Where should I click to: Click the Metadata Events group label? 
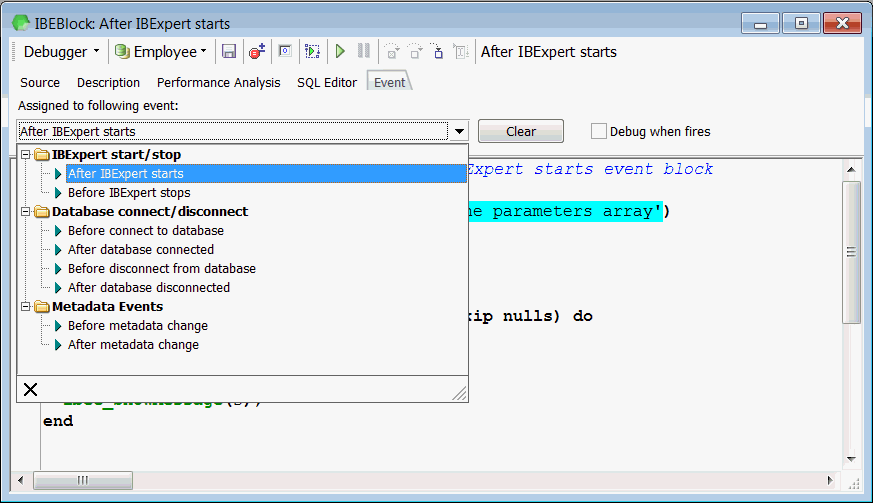point(107,307)
